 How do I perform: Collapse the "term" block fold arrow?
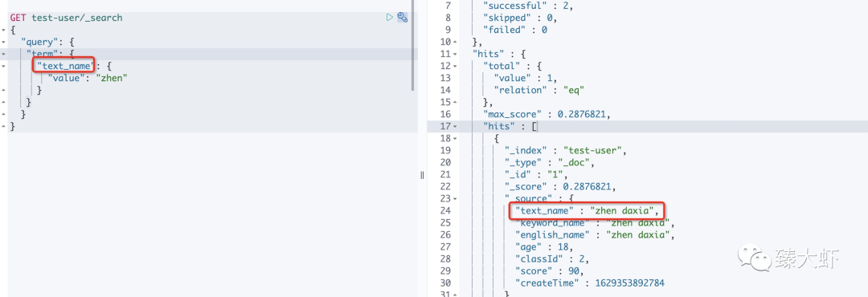[3, 55]
